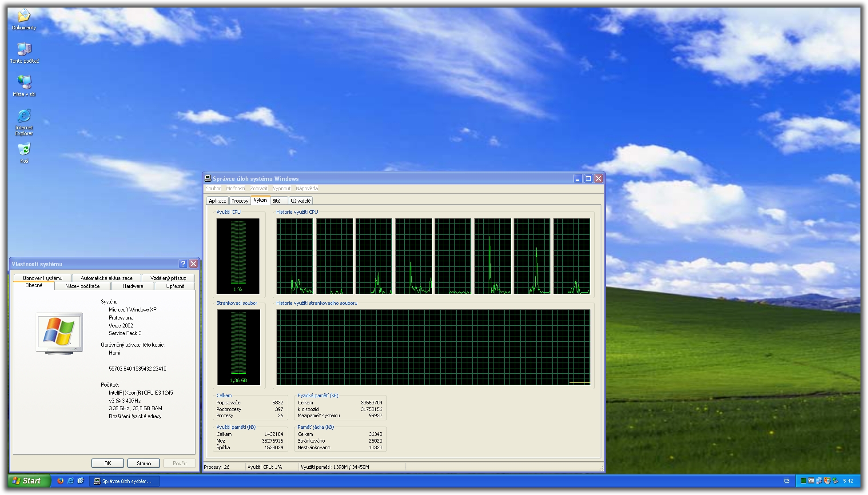Screen dimensions: 868x495
Task: Open the Soubor menu
Action: 213,188
